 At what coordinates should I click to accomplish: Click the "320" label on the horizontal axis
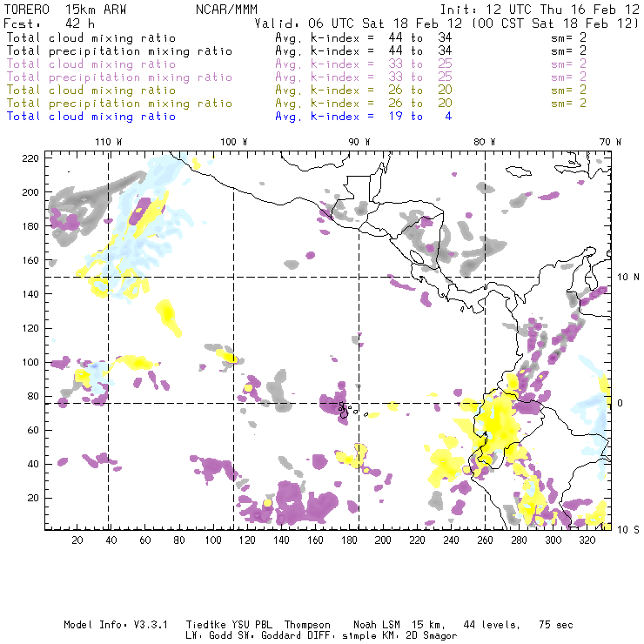587,540
